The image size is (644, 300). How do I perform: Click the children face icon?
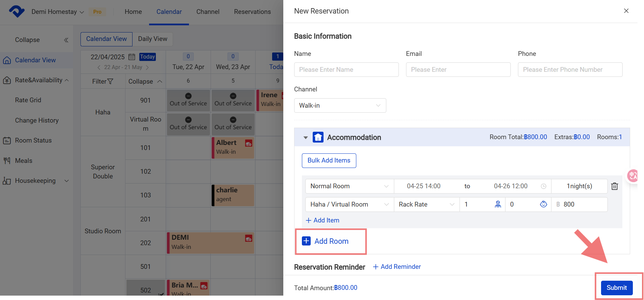click(x=543, y=204)
